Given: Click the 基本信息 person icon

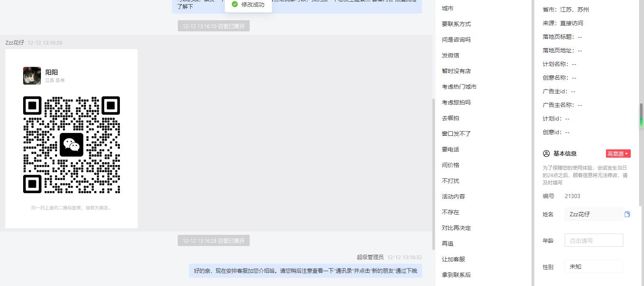Looking at the screenshot, I should click(546, 154).
